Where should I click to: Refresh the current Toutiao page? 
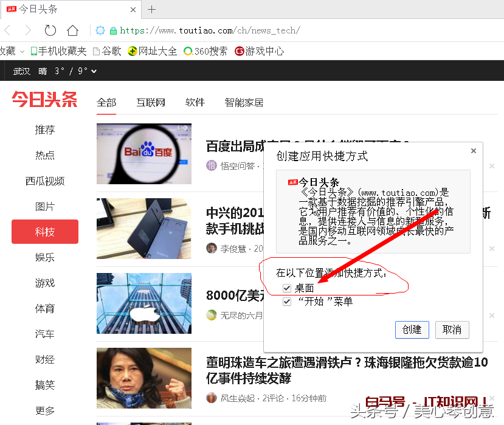50,30
